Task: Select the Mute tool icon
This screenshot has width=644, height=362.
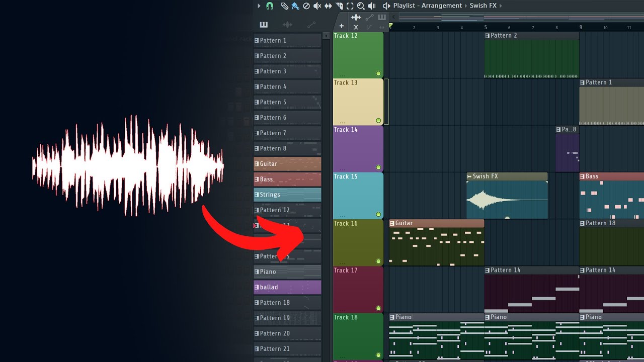Action: tap(317, 6)
